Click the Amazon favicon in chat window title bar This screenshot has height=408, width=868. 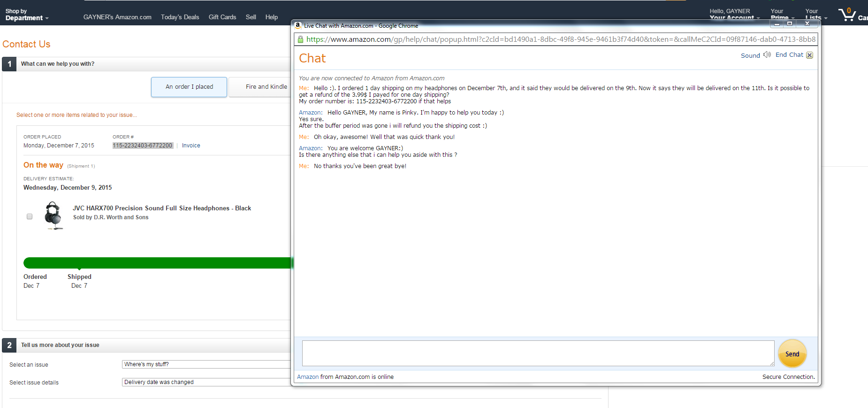(x=297, y=25)
